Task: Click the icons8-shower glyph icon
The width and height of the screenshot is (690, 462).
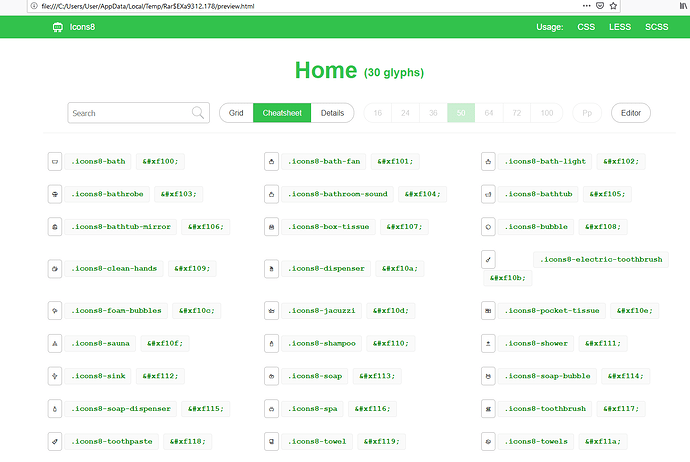Action: point(488,344)
